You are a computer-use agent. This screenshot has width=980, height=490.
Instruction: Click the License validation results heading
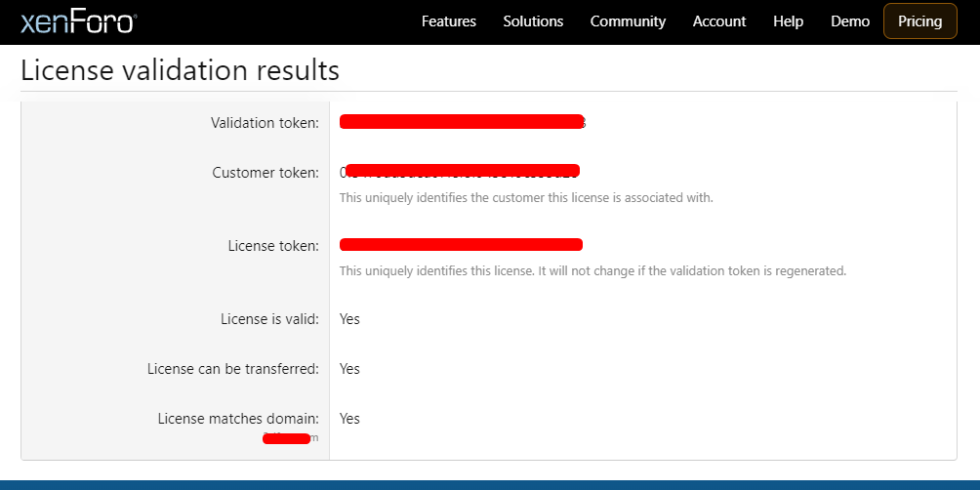pos(180,70)
